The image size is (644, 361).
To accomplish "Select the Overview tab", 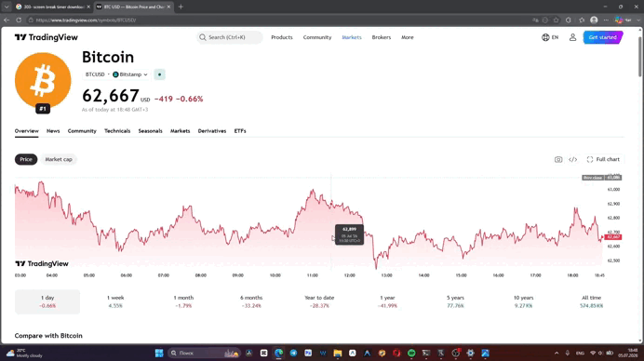I will tap(27, 131).
